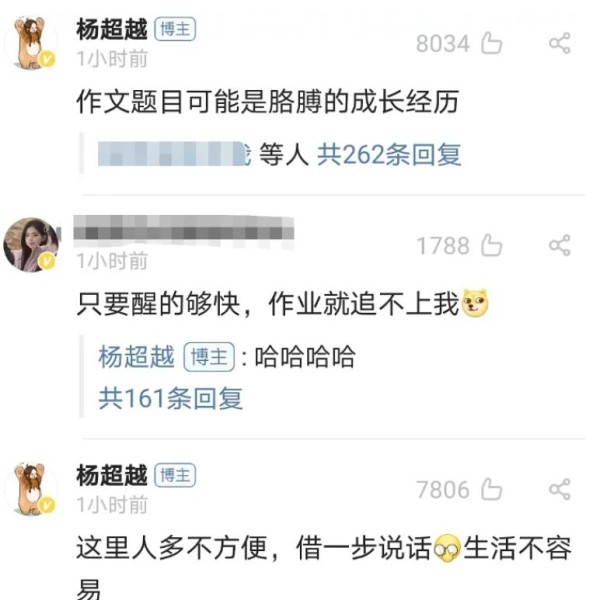Share the first comment about 作文题目
Image resolution: width=600 pixels, height=600 pixels.
tap(560, 43)
